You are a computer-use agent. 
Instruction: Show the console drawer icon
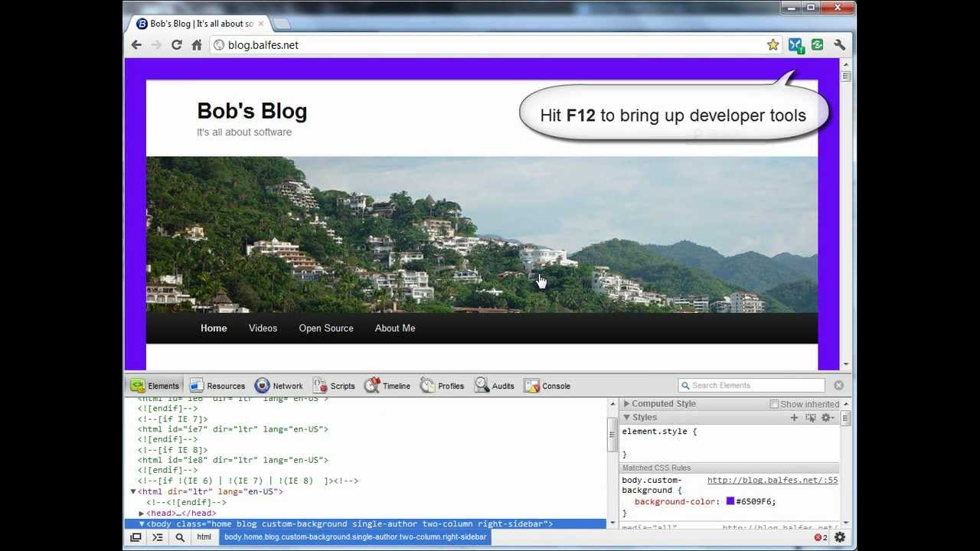(158, 537)
